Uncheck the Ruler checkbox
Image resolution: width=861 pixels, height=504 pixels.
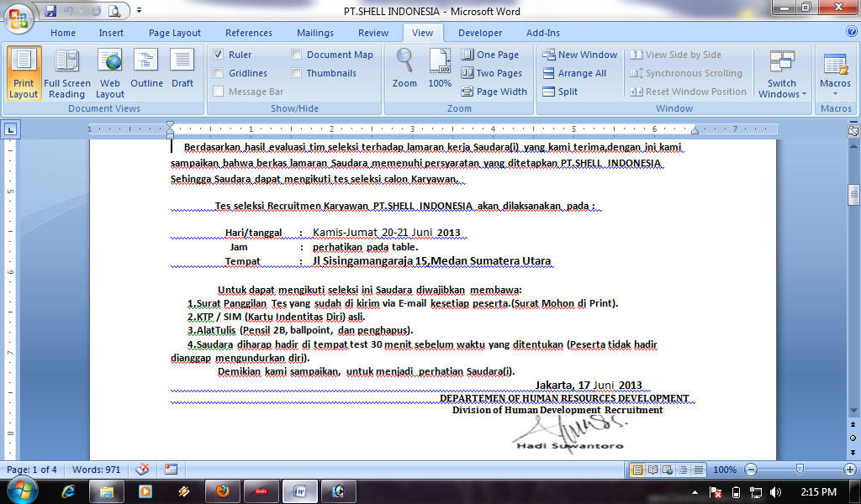[219, 55]
